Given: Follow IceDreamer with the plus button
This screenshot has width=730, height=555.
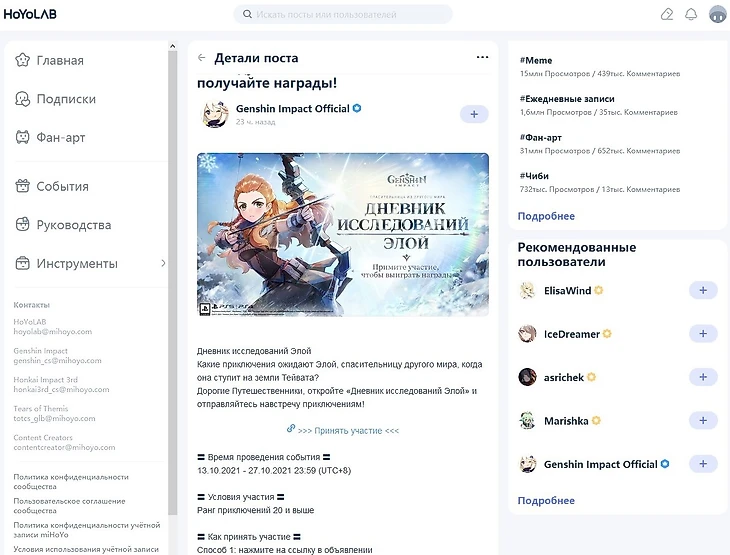Looking at the screenshot, I should point(703,334).
